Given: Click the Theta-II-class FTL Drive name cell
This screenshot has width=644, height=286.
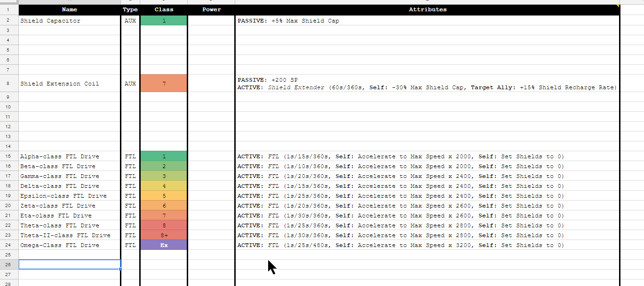Looking at the screenshot, I should click(69, 235).
